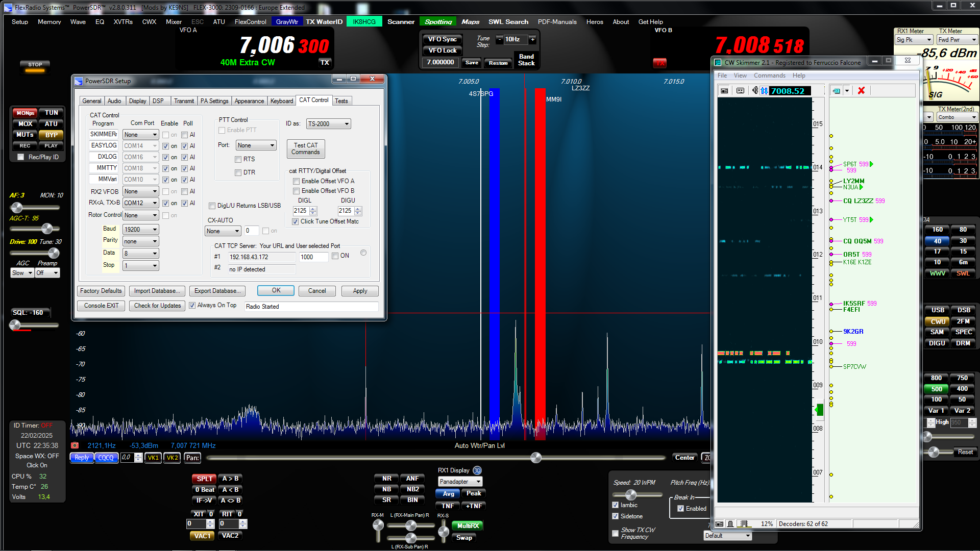Click the 3D badge beside RX1 Display
This screenshot has width=980, height=551.
[x=477, y=470]
